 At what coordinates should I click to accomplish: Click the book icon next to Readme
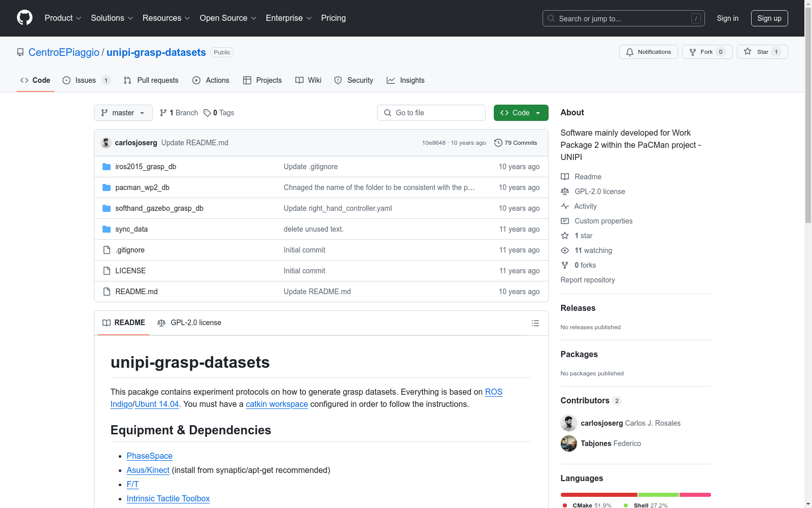tap(565, 177)
